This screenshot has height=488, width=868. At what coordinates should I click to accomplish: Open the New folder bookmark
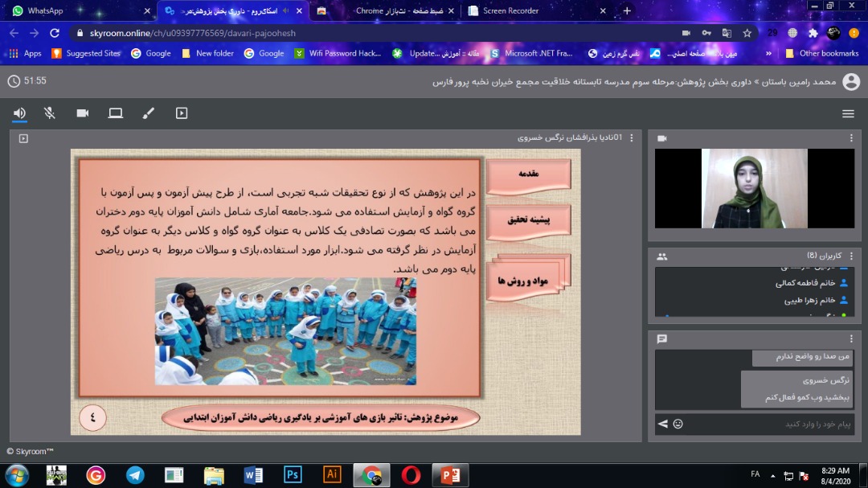pyautogui.click(x=207, y=53)
